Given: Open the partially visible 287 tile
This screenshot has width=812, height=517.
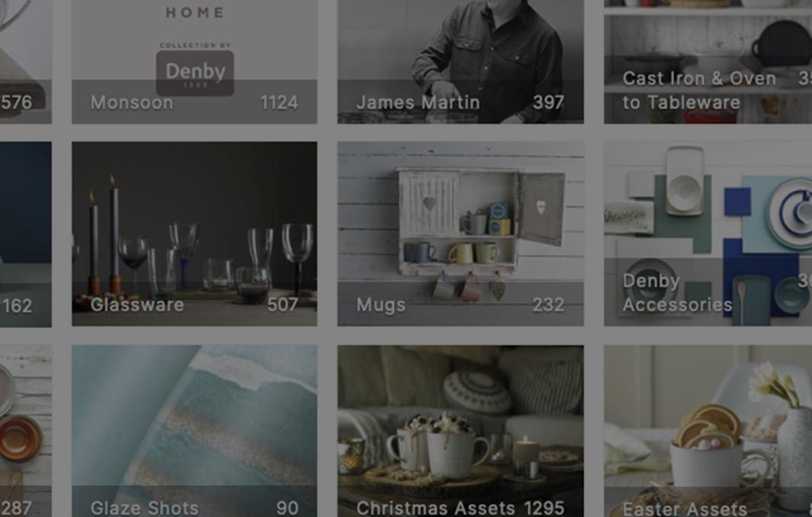Looking at the screenshot, I should click(x=25, y=431).
